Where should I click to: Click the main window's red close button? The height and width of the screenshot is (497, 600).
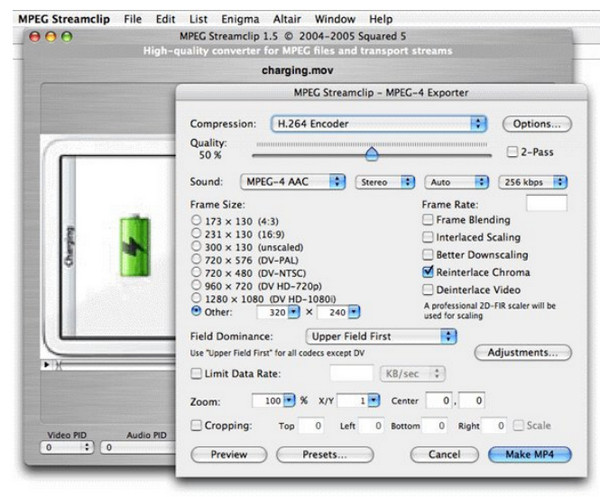tap(35, 37)
